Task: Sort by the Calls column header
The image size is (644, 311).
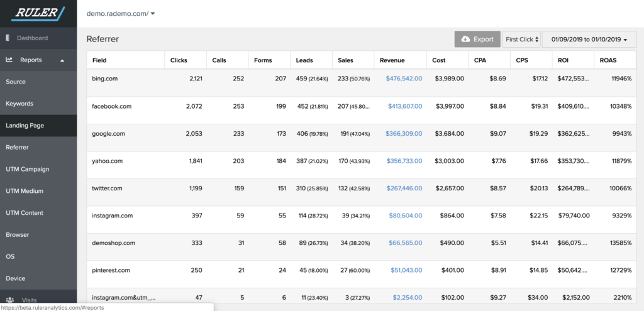Action: pos(227,60)
